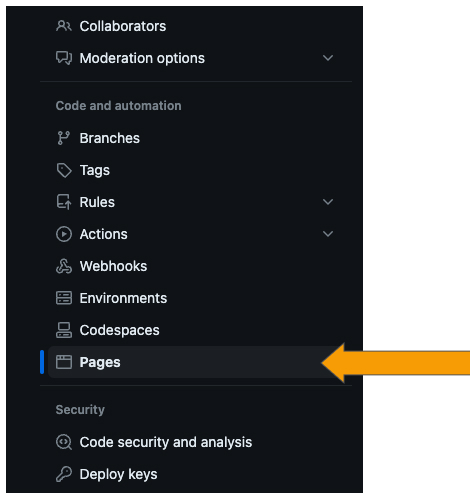Click the Actions play-circle icon
Viewport: 470px width, 498px height.
(64, 234)
